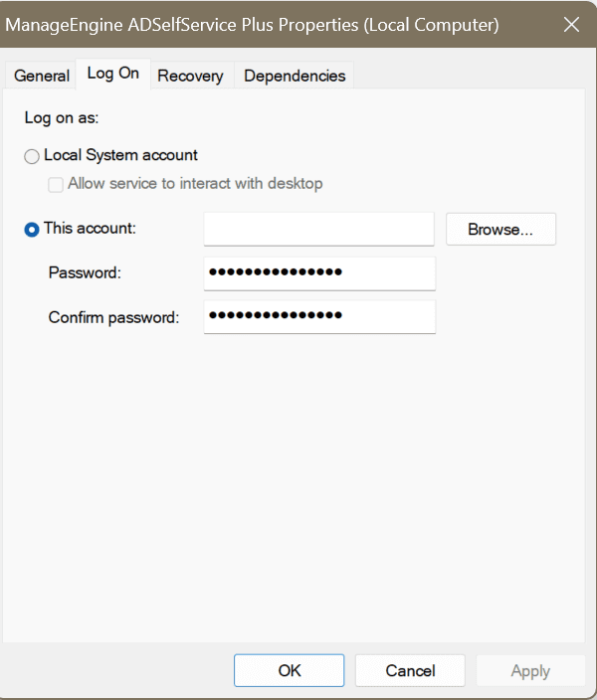Image resolution: width=597 pixels, height=700 pixels.
Task: Switch to the General tab
Action: (x=42, y=76)
